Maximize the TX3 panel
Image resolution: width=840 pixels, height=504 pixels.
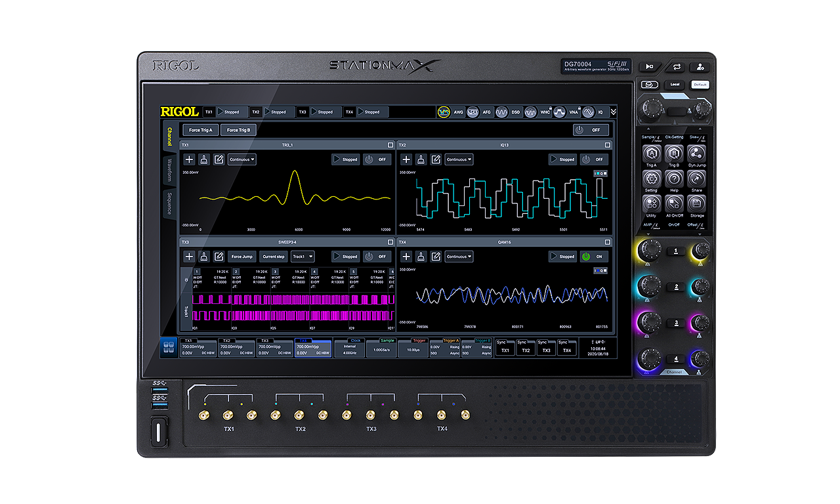pos(390,242)
